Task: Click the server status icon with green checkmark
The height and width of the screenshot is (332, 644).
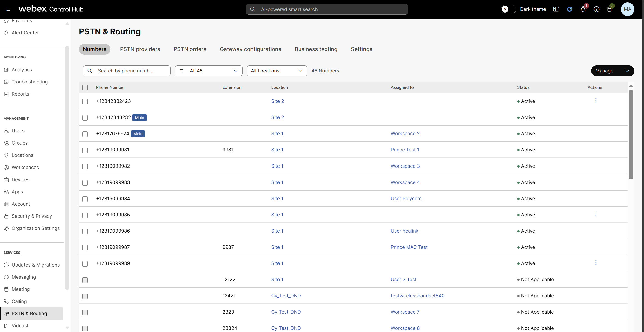Action: pos(610,9)
